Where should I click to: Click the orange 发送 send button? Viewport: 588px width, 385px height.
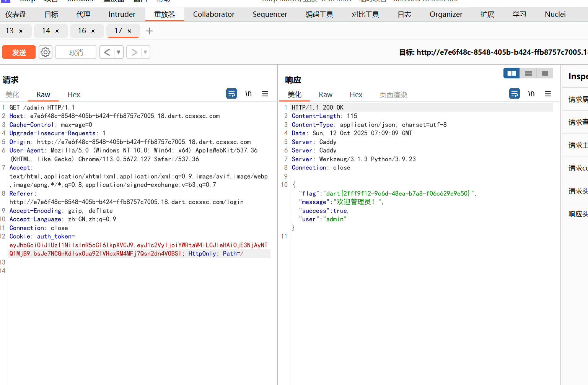coord(19,52)
